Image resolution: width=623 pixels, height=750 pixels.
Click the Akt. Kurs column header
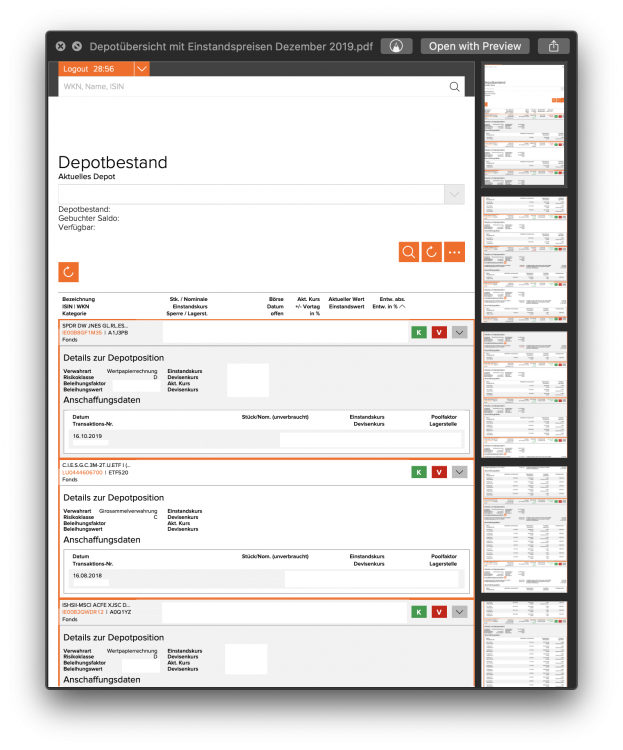309,299
